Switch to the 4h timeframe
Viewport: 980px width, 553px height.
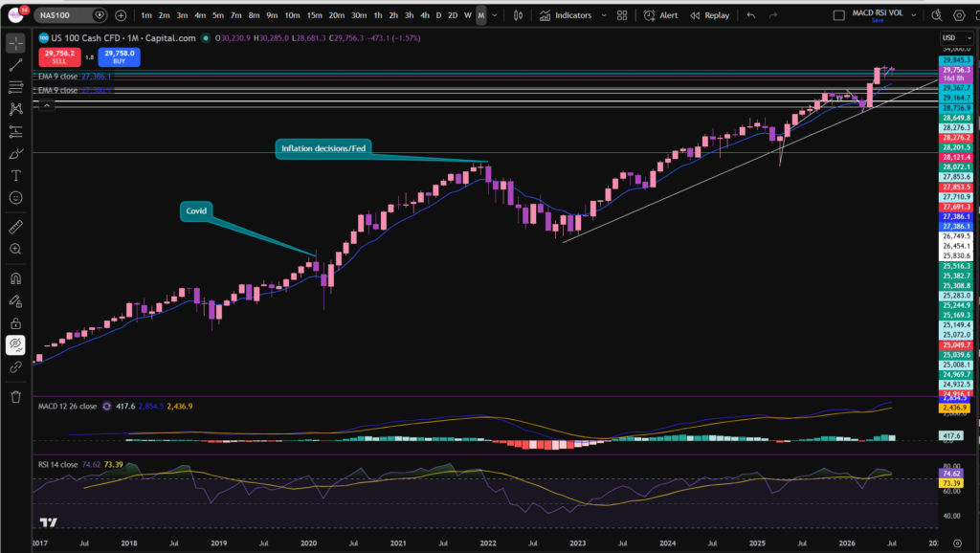click(424, 15)
